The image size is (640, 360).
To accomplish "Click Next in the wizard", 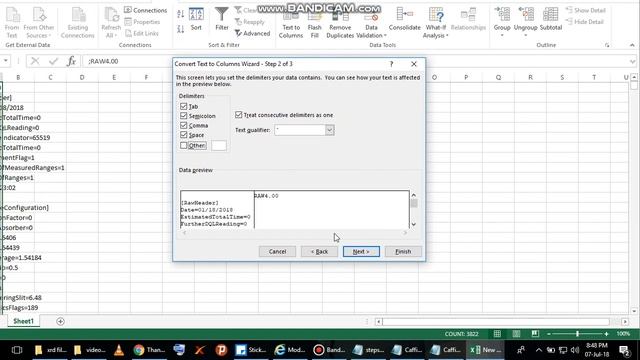I will (361, 251).
